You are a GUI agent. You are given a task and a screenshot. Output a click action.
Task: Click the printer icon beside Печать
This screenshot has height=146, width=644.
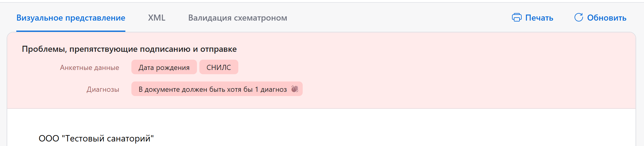tap(517, 18)
